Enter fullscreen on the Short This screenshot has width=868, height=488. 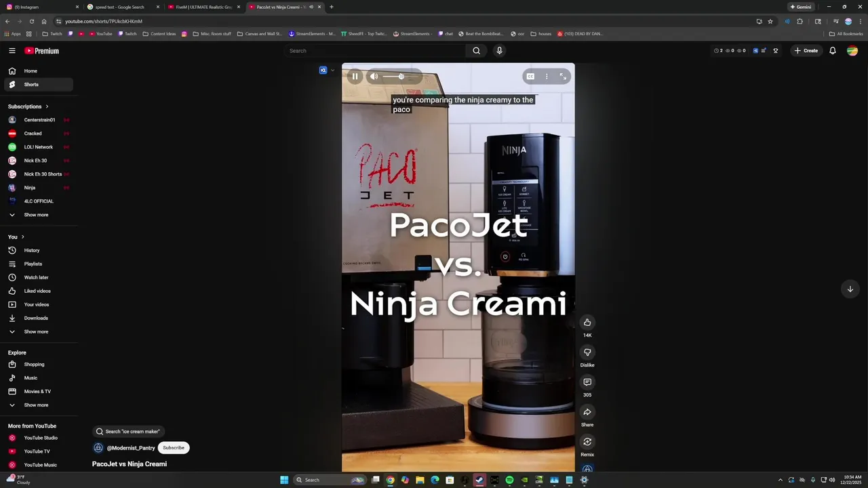click(563, 77)
